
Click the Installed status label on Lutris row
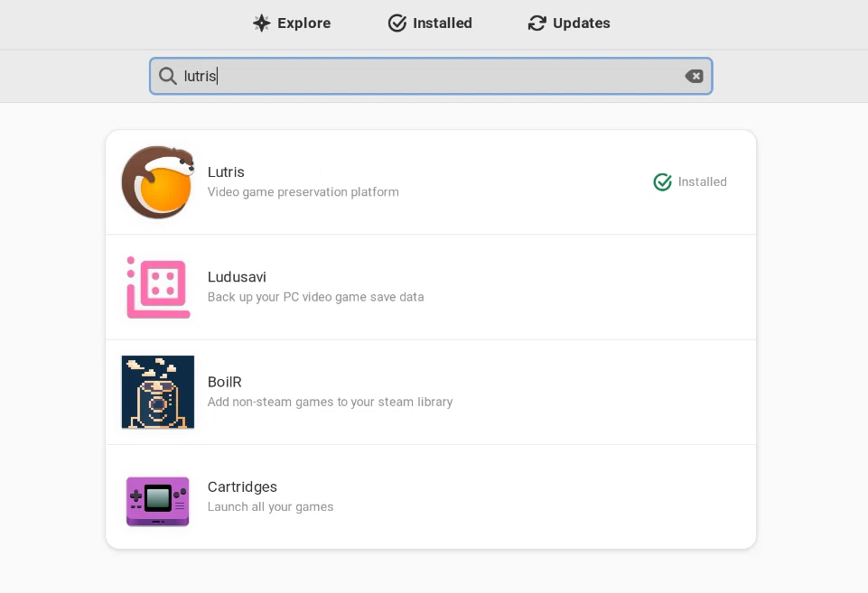point(703,182)
